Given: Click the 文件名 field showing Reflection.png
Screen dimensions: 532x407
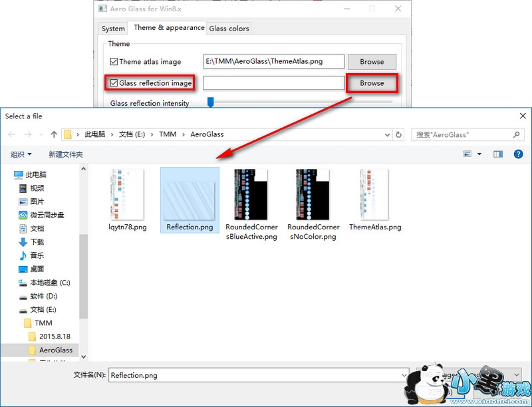Looking at the screenshot, I should pos(259,375).
